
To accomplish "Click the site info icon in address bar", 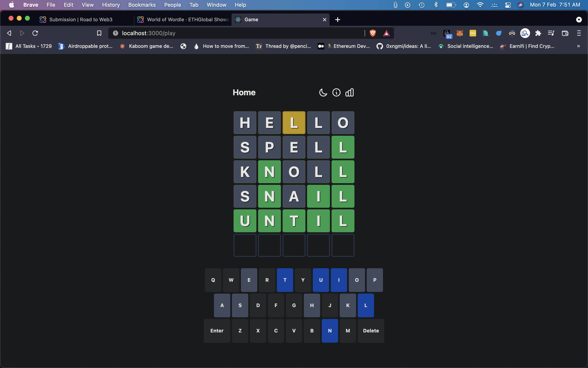I will tap(115, 33).
